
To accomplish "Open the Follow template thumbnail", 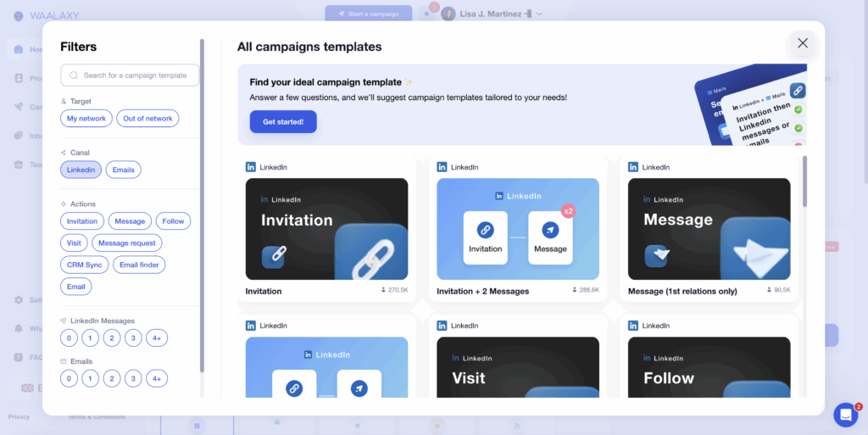I will tap(709, 367).
